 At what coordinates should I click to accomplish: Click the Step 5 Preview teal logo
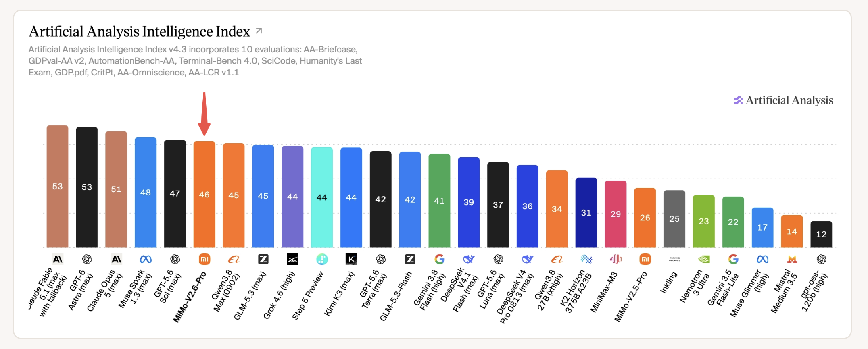tap(322, 259)
